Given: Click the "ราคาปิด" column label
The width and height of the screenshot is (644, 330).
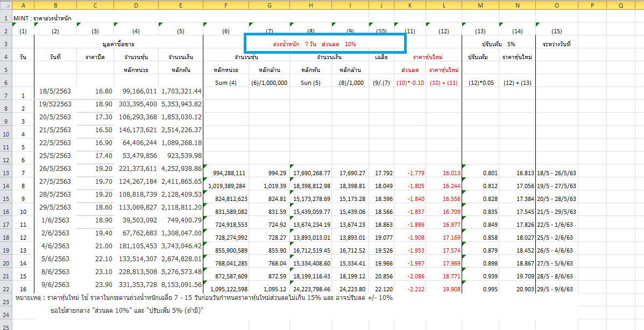Looking at the screenshot, I should tap(95, 57).
